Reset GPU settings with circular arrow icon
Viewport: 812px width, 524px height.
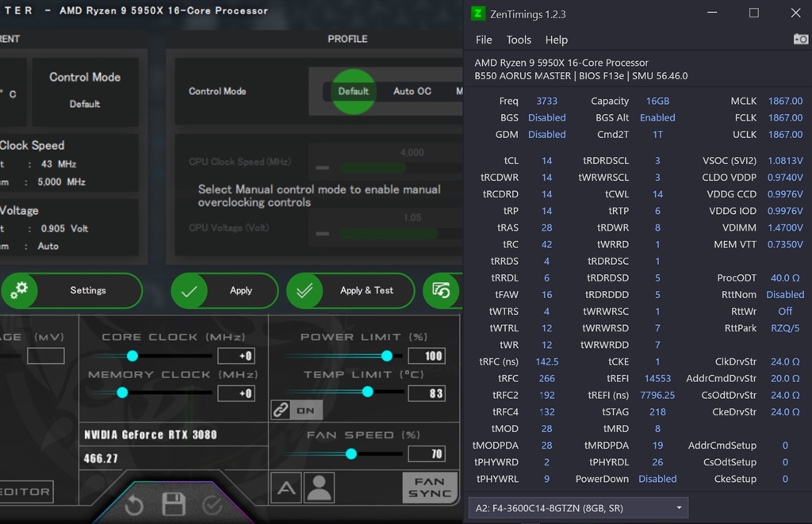click(134, 505)
